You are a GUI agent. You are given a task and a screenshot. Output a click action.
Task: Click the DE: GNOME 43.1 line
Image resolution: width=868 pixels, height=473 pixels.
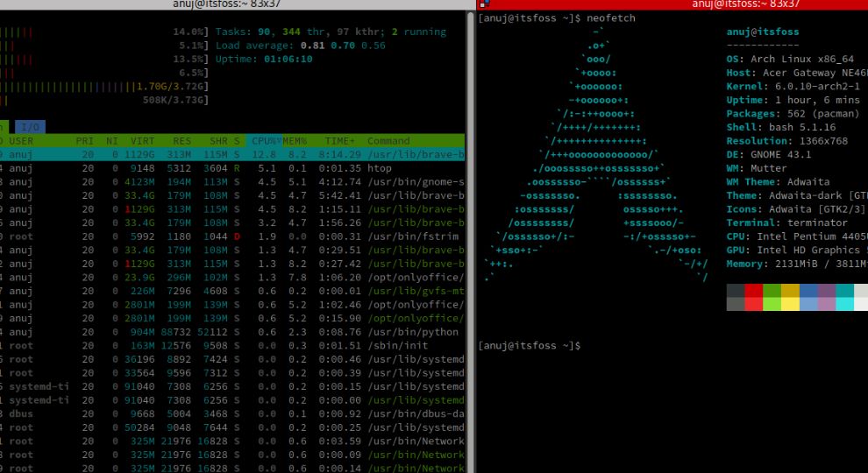pyautogui.click(x=768, y=154)
